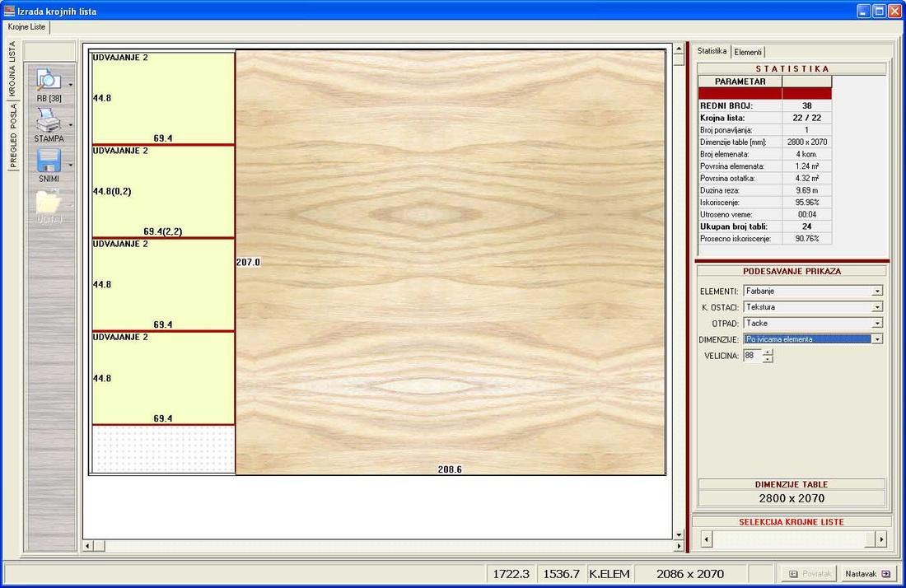Open the ELEMENTI dropdown showing Farbanje
Screen dimensions: 906x588
point(878,290)
